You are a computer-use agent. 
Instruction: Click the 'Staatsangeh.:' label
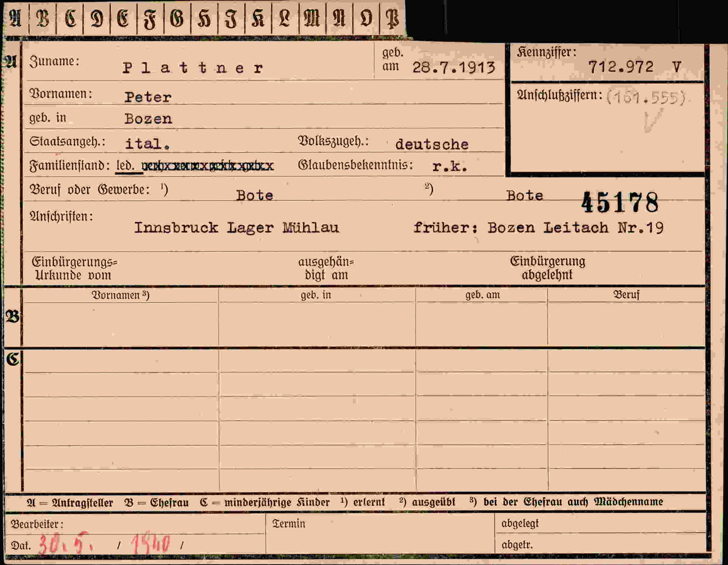[x=67, y=142]
